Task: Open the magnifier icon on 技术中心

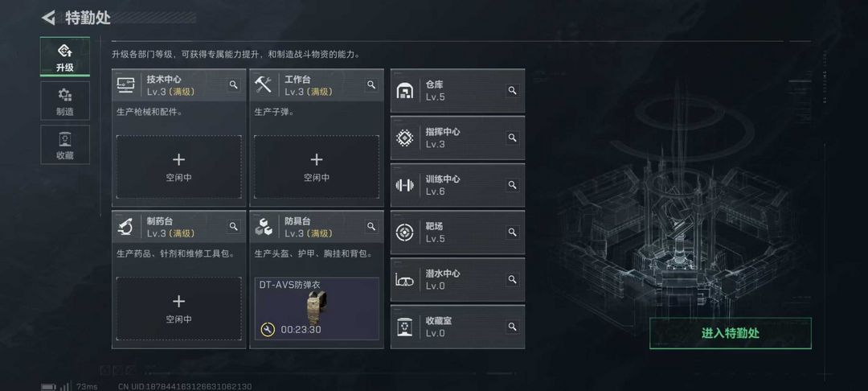Action: click(x=234, y=84)
